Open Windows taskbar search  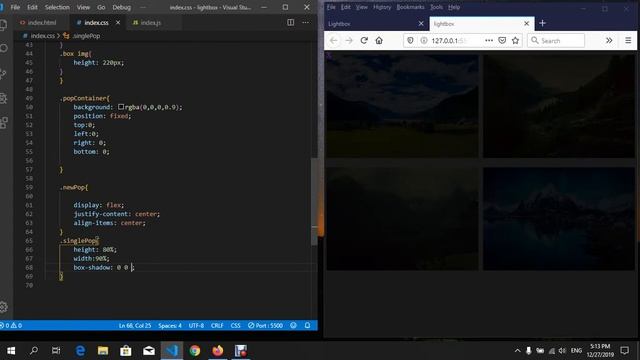tap(34, 350)
